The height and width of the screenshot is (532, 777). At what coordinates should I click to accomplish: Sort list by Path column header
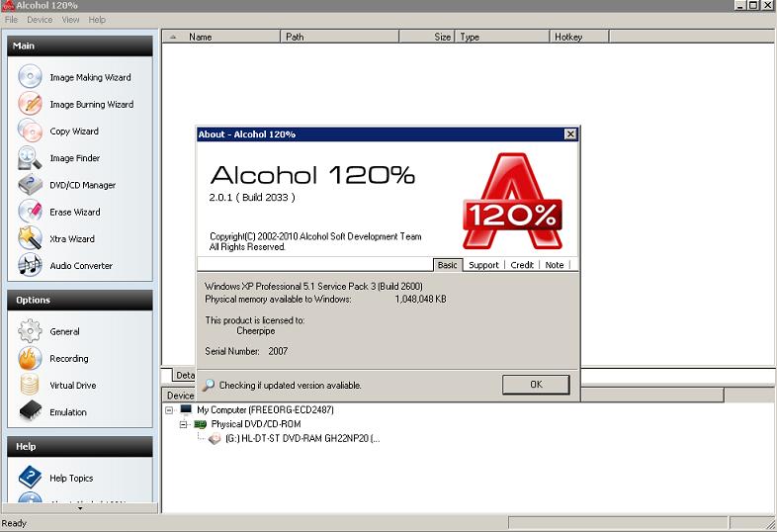click(x=340, y=37)
